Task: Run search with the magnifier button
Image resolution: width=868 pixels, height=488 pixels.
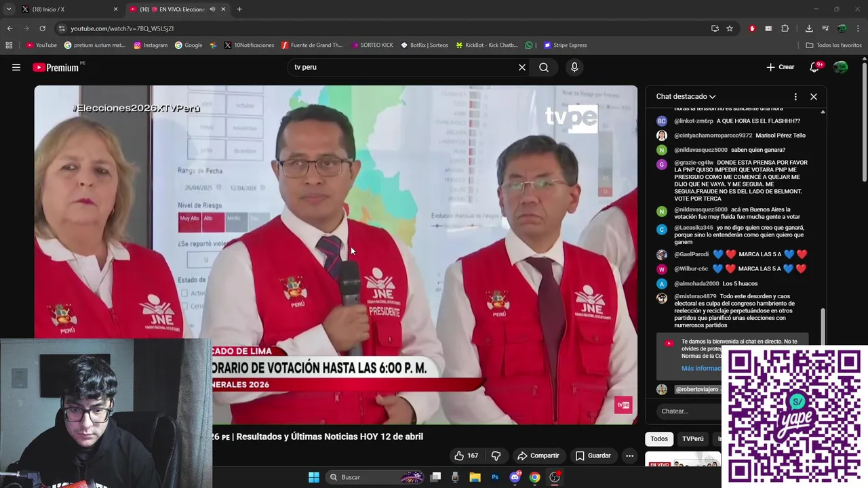Action: pos(544,67)
